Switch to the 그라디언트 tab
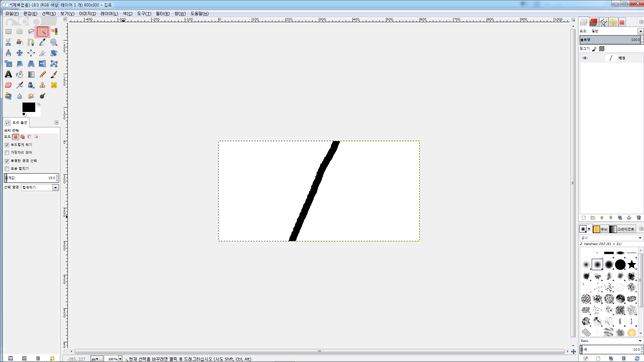This screenshot has height=362, width=644. click(622, 229)
